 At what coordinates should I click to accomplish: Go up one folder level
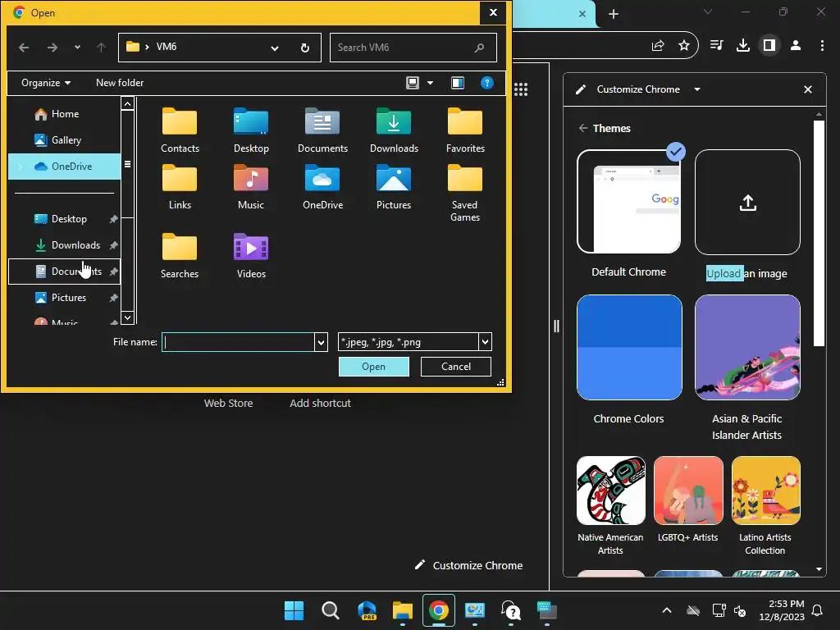pyautogui.click(x=101, y=48)
